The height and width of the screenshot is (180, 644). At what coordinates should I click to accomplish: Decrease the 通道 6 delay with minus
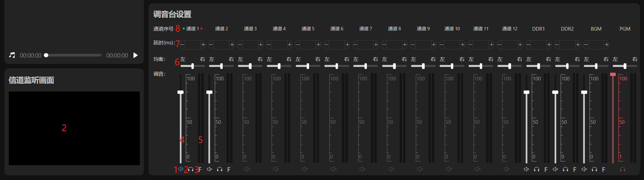pos(326,44)
